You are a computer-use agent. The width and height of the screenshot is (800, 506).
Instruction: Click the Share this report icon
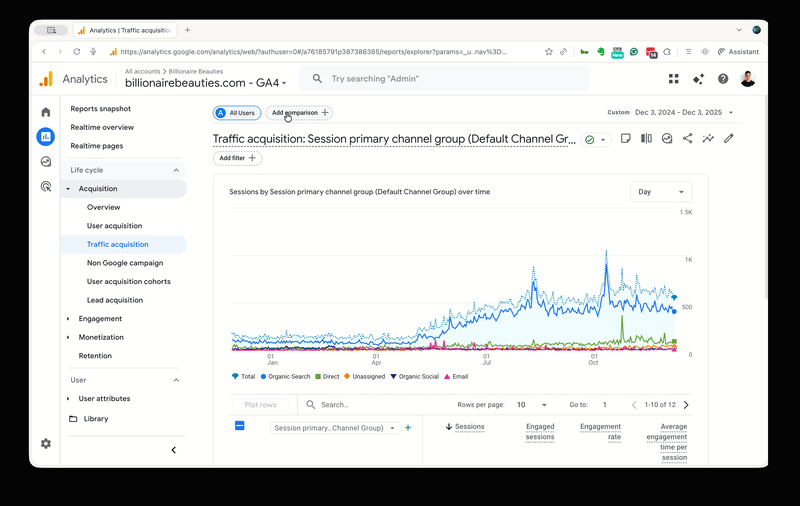687,139
